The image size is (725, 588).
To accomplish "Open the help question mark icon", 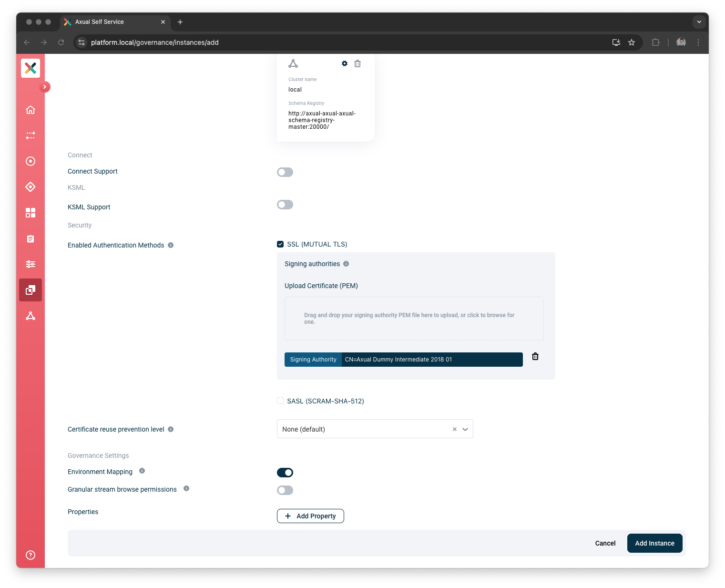I will click(31, 555).
